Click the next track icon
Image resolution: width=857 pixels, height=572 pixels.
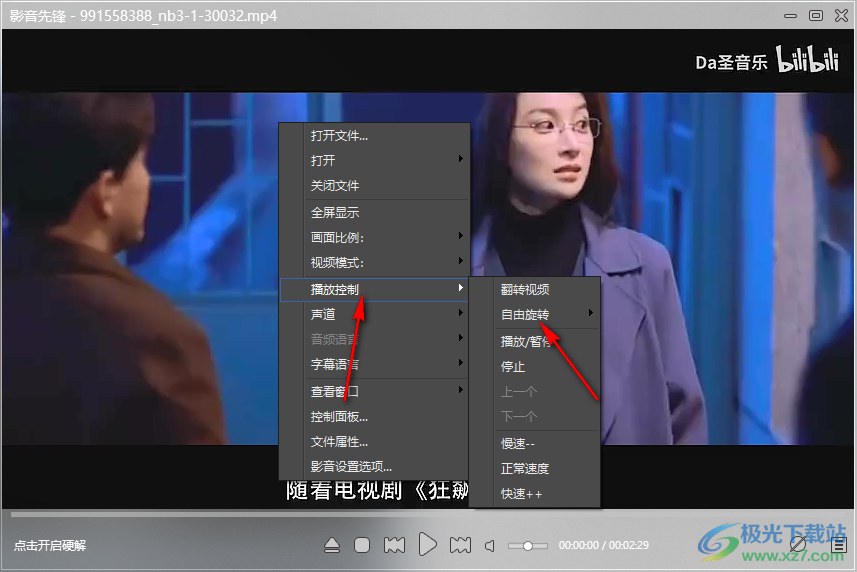pyautogui.click(x=460, y=545)
